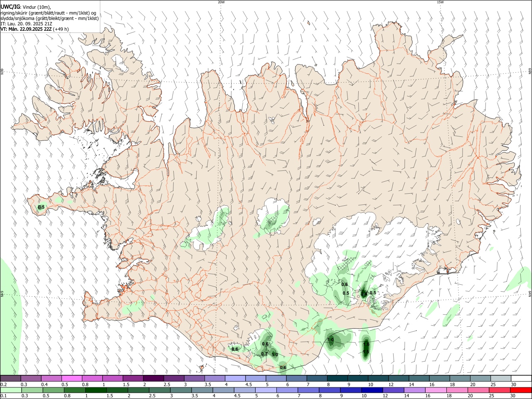This screenshot has width=532, height=399.
Task: Select the bottom-row swatch between 2.5 and 3
Action: pos(160,390)
